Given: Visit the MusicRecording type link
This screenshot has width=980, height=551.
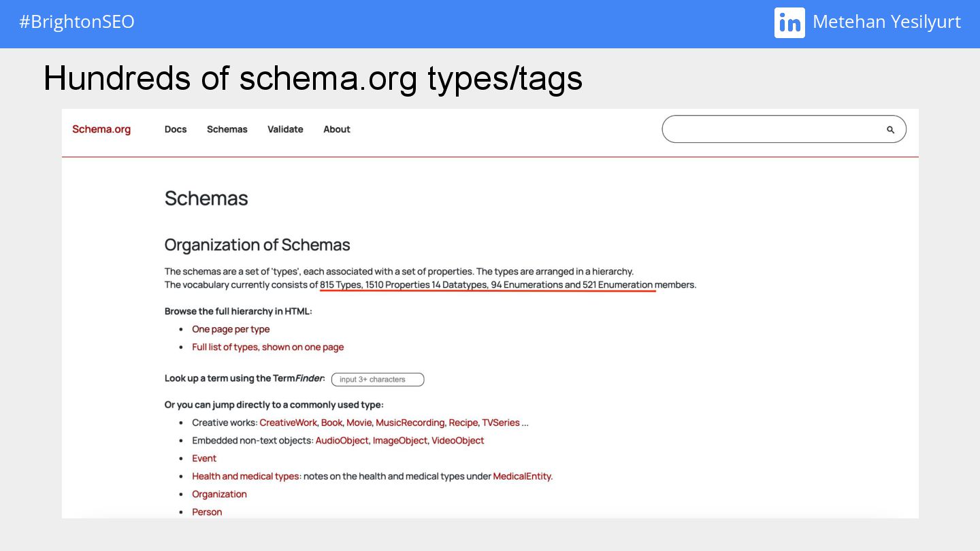Looking at the screenshot, I should coord(410,422).
